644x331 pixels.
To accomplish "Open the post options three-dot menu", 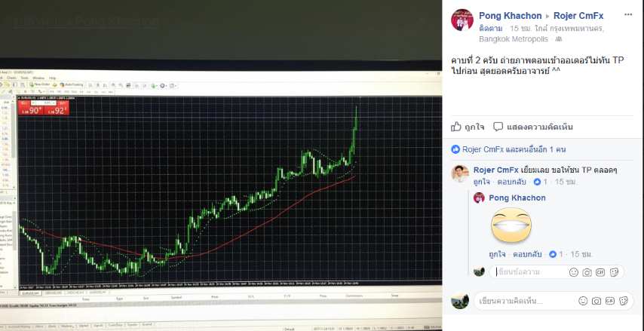I will tap(628, 15).
